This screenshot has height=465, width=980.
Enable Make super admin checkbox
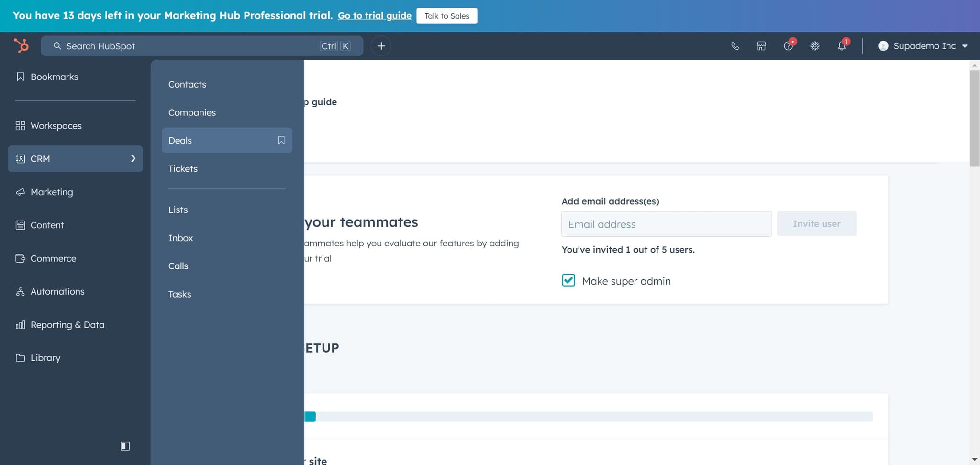[x=568, y=280]
